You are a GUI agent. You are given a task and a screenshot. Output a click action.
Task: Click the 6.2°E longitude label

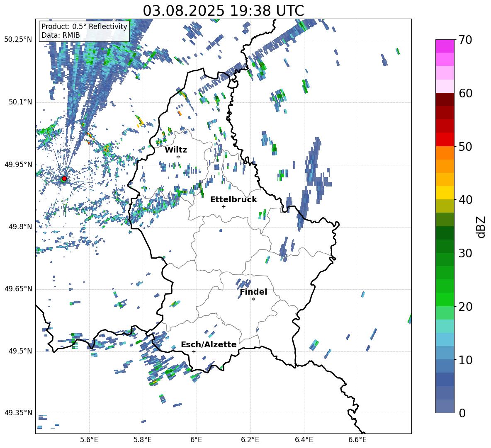click(x=250, y=440)
